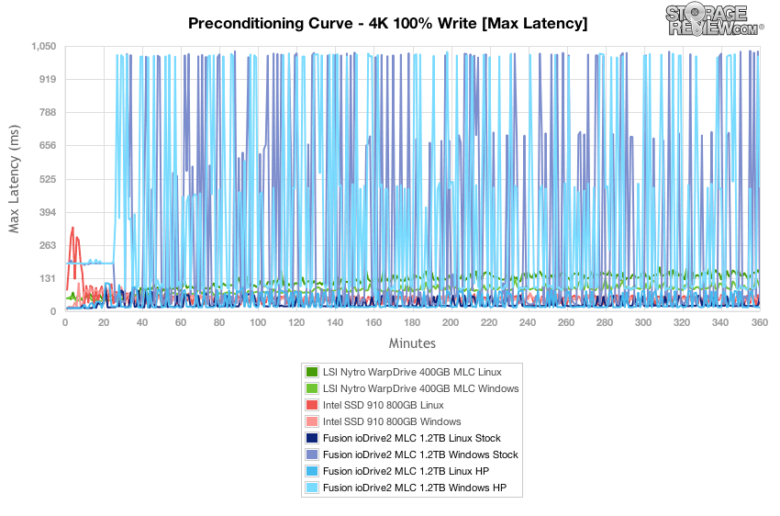Click the red Intel latency spike near start
Image resolution: width=780 pixels, height=516 pixels.
coord(73,228)
